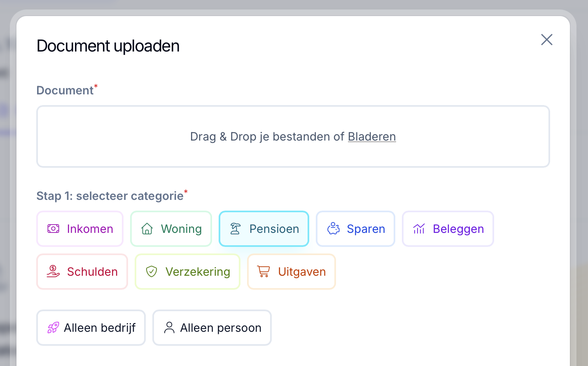This screenshot has width=588, height=366.
Task: Click the palm tree Pensioen icon
Action: click(x=235, y=229)
